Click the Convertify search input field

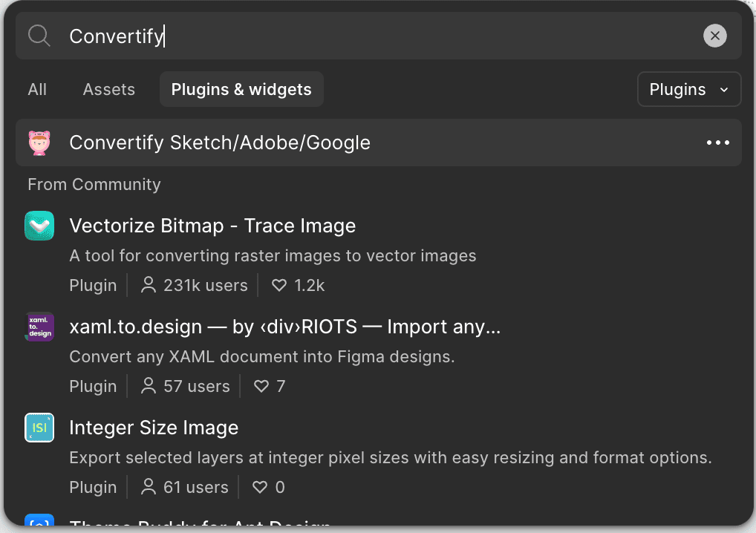point(371,36)
